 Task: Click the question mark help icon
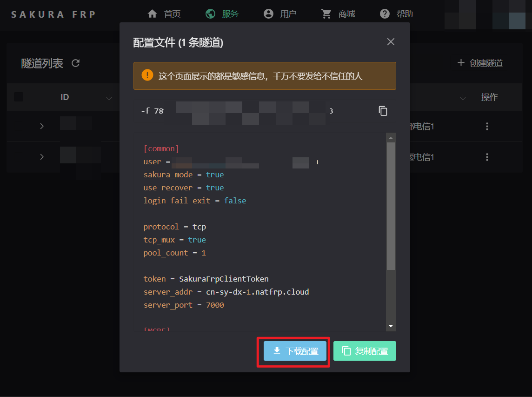click(385, 13)
